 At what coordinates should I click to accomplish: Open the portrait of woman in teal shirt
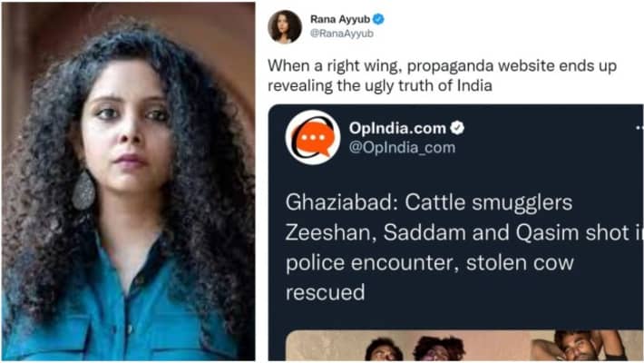(129, 181)
